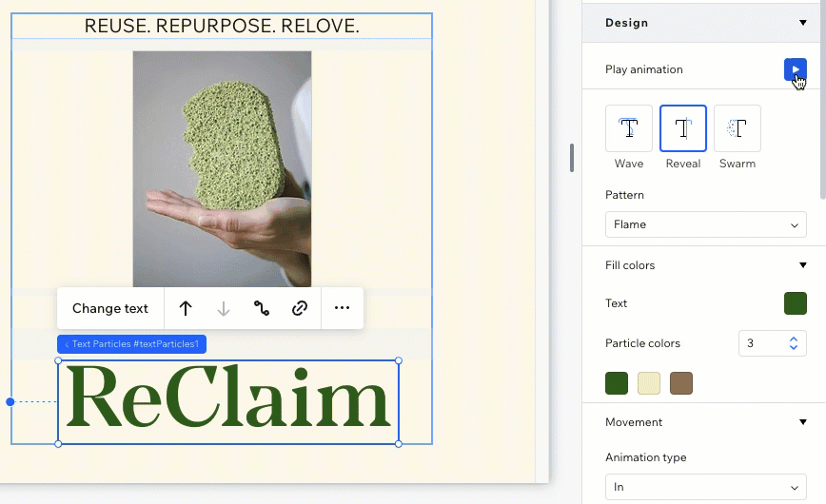Click the Design panel heading
This screenshot has height=504, width=826.
tap(626, 23)
